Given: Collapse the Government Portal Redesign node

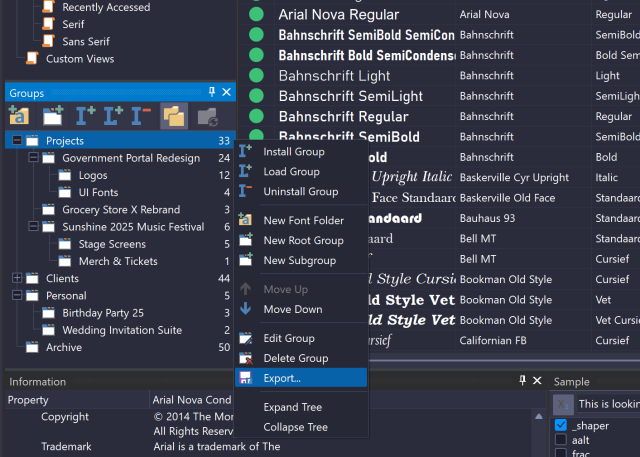Looking at the screenshot, I should point(33,158).
